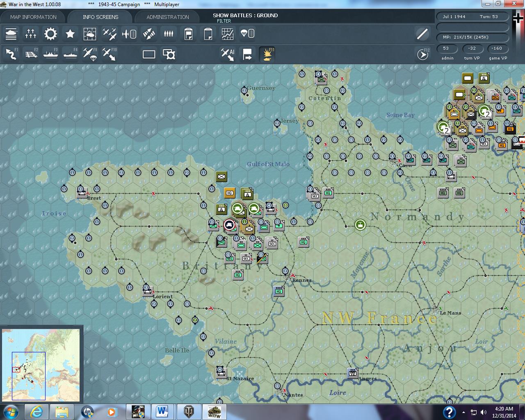Click the AI air directive icon
This screenshot has width=525, height=420.
228,54
